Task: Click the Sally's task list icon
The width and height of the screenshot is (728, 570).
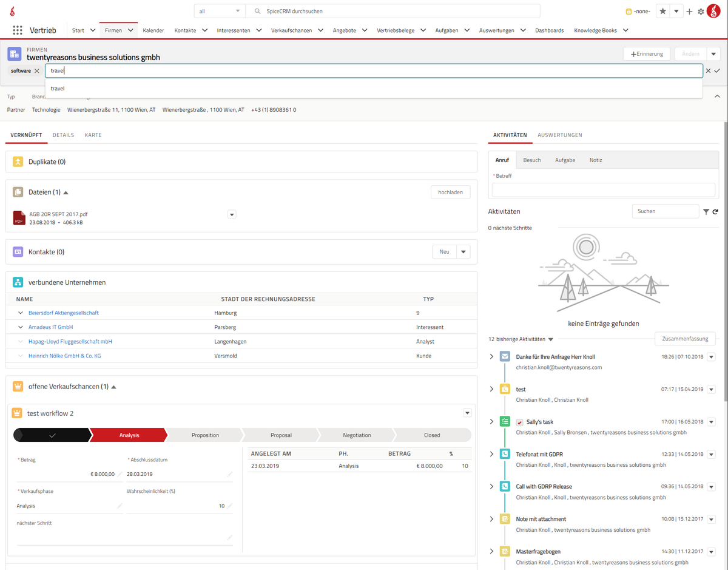Action: click(505, 421)
